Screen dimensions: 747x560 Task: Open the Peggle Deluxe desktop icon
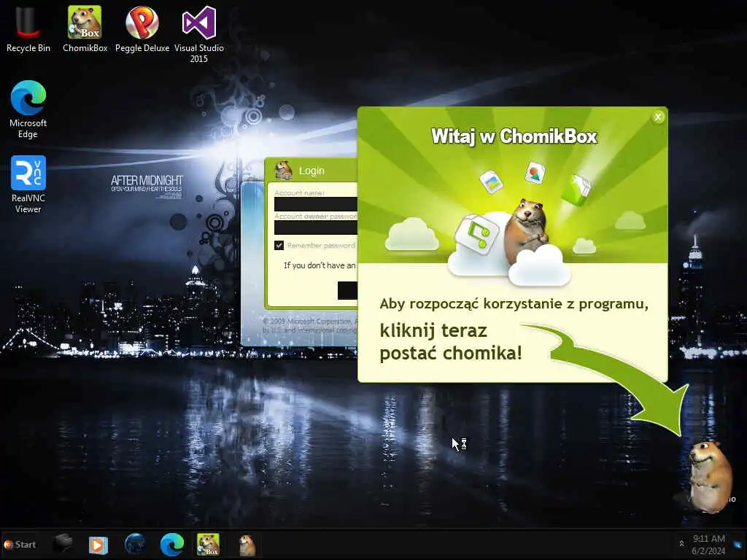(x=142, y=28)
